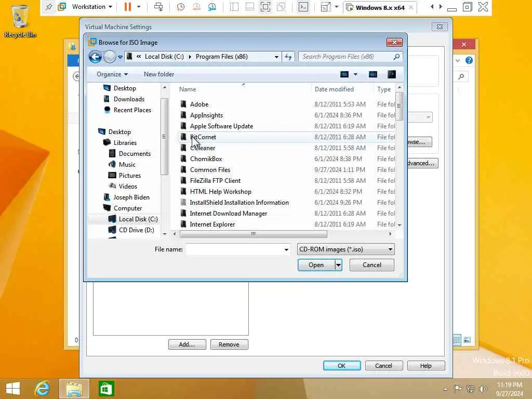
Task: Close the Windows 8.x x64 tab
Action: tap(411, 7)
